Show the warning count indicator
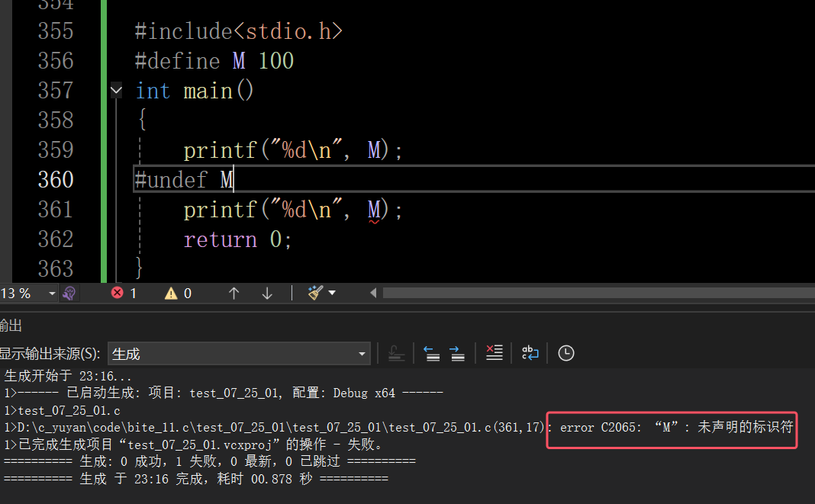This screenshot has width=815, height=504. tap(179, 294)
